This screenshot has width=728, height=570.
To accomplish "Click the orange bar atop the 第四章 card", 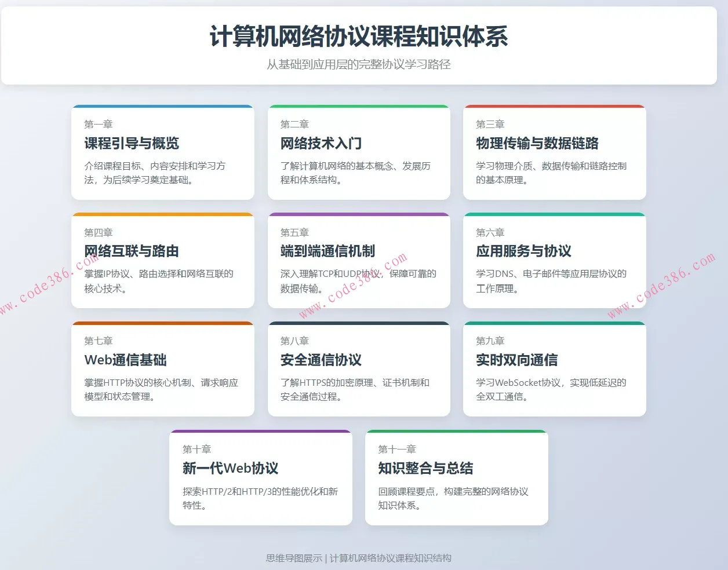I will [162, 215].
